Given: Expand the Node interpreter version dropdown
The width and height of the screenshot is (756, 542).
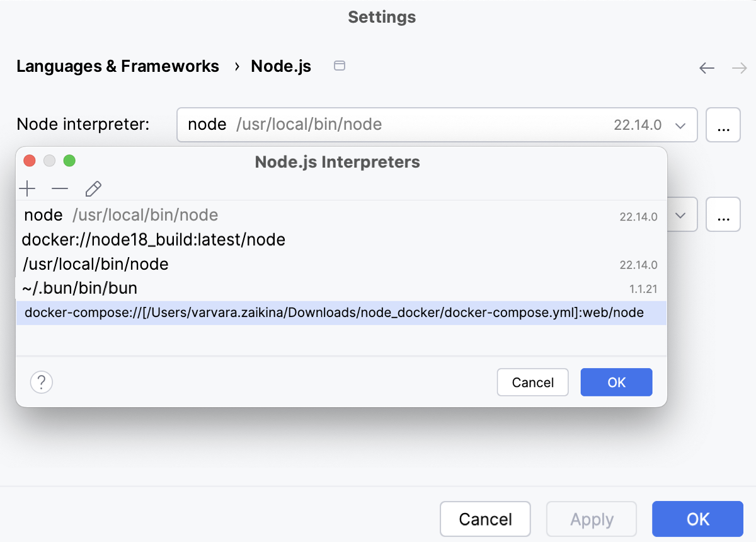Looking at the screenshot, I should click(680, 125).
